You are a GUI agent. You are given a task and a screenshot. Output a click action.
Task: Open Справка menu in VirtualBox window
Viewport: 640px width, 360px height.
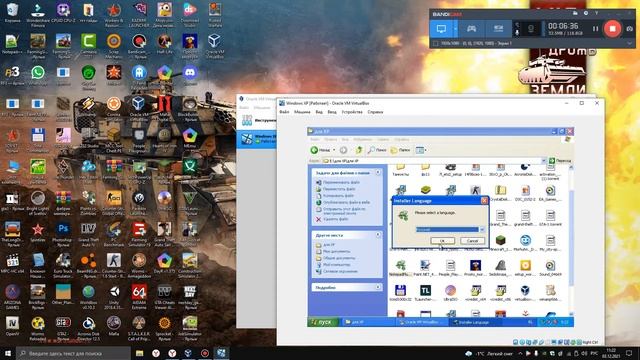[375, 112]
